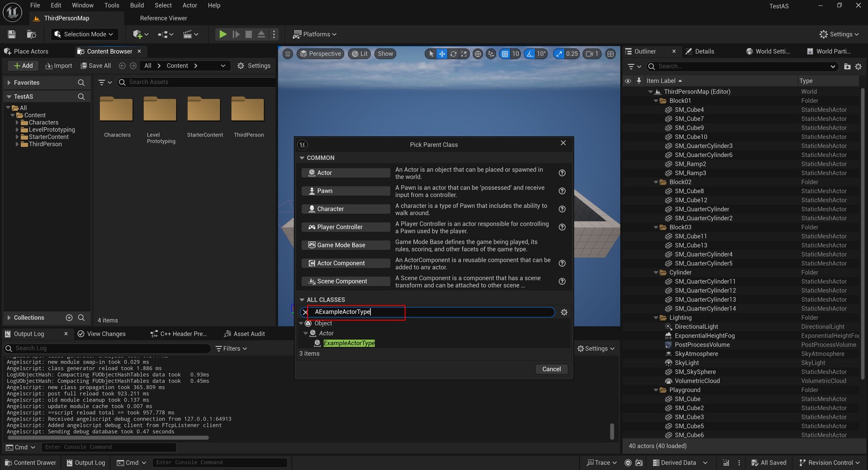Collapse the COMMON section
Viewport: 868px width, 470px height.
point(302,158)
